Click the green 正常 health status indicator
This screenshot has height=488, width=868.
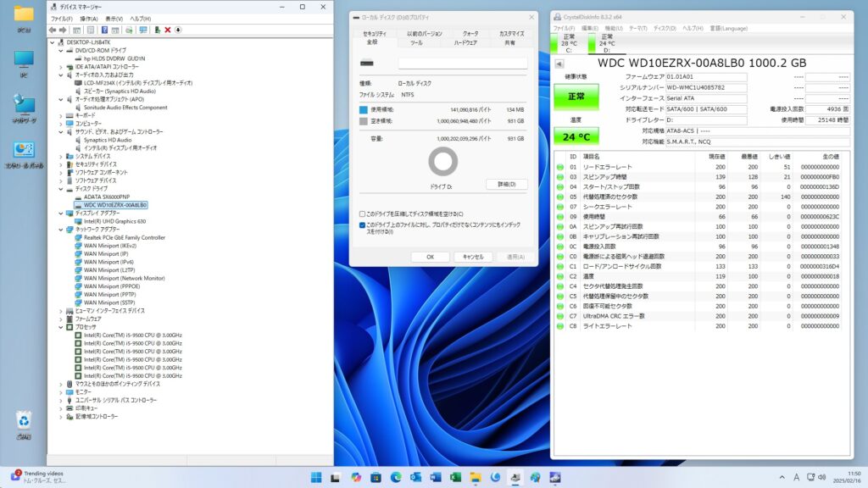click(576, 97)
